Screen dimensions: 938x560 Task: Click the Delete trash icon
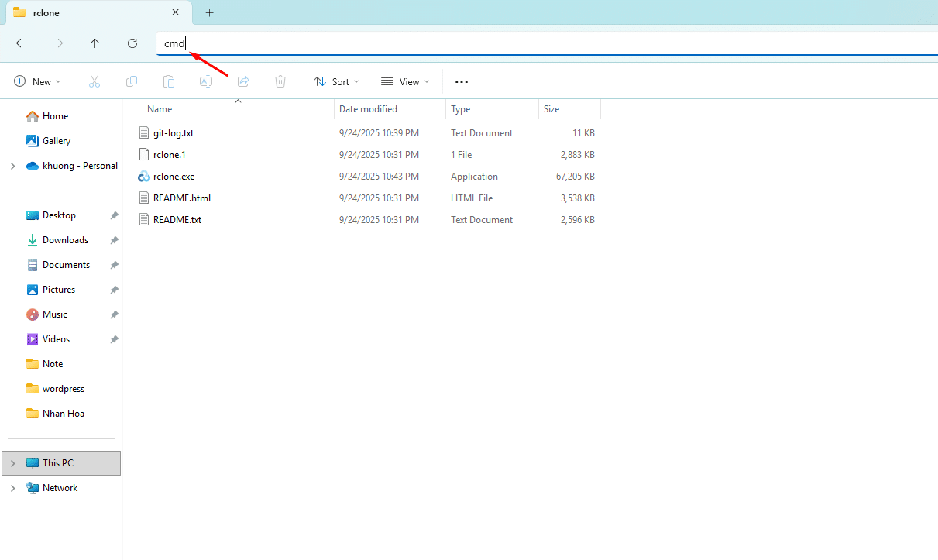[280, 81]
